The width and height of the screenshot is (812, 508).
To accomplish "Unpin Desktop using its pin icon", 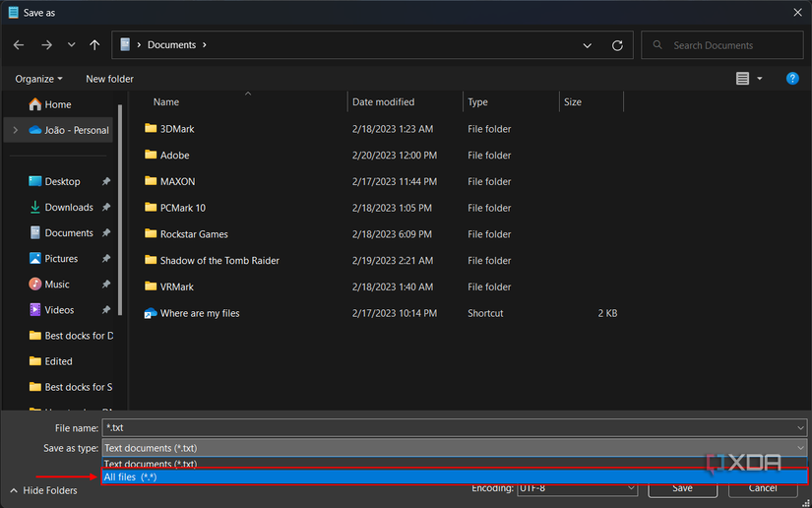I will (106, 181).
